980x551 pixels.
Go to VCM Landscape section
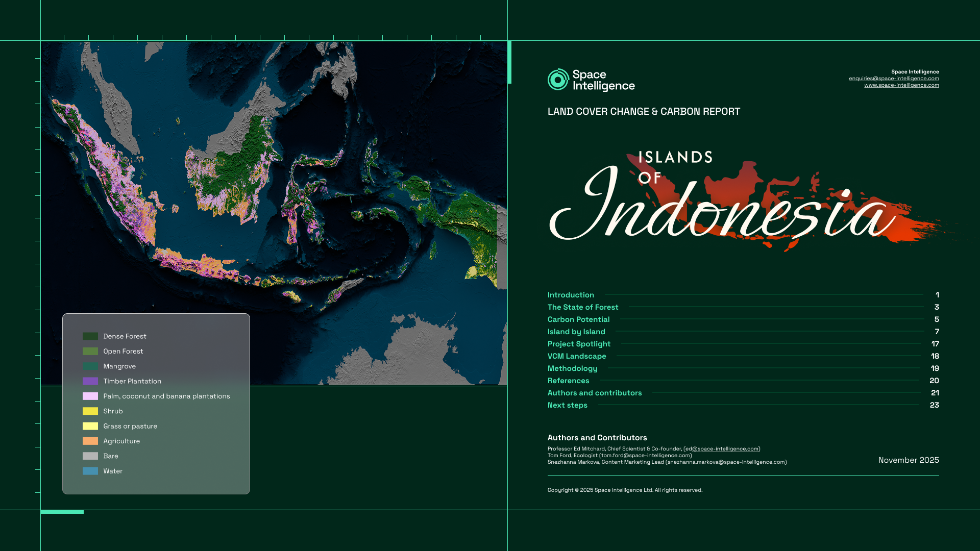pyautogui.click(x=576, y=356)
